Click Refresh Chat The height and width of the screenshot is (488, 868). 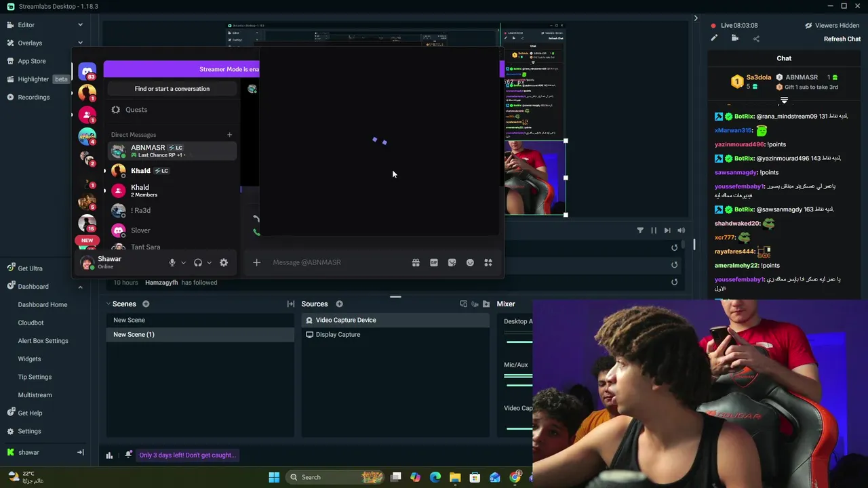coord(842,39)
